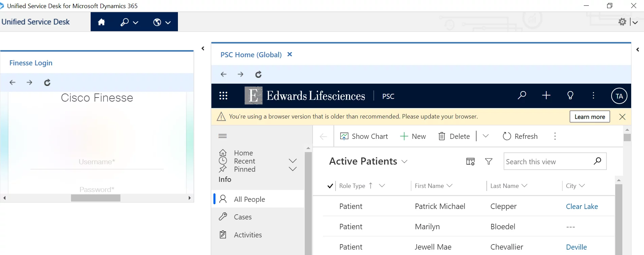
Task: Open the search key icon menu
Action: point(129,22)
